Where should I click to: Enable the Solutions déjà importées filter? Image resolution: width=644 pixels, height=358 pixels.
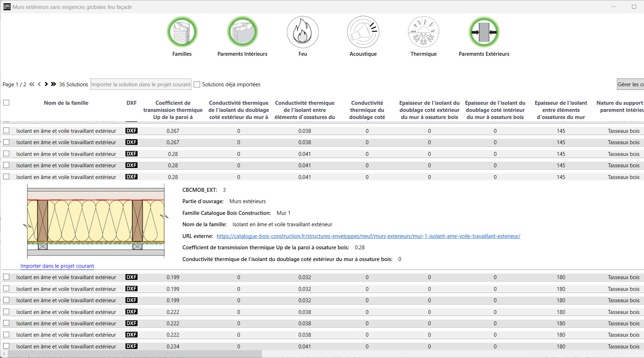pos(197,84)
